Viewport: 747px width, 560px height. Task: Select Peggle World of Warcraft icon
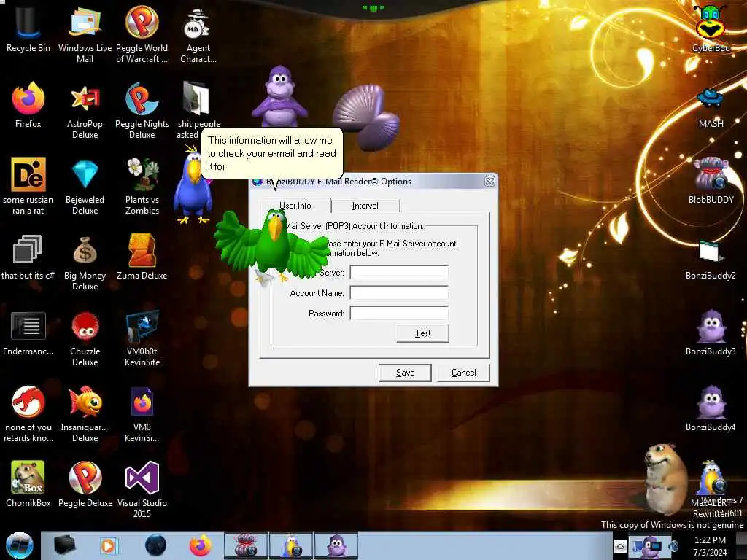coord(142,34)
